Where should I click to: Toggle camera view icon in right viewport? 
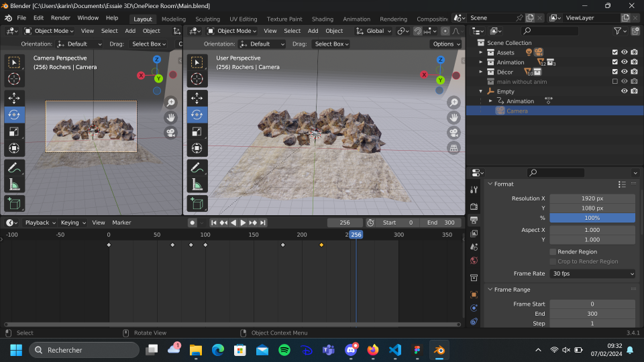(x=454, y=132)
